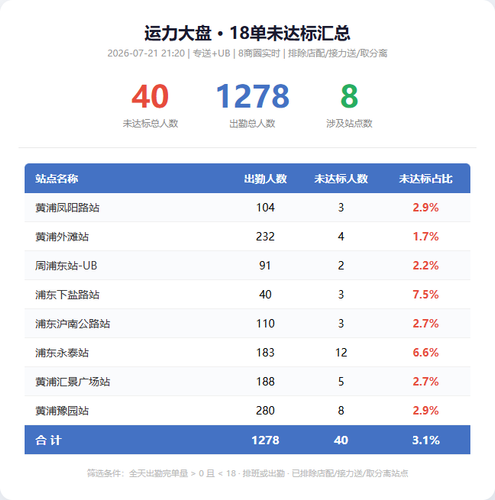
Task: Click attendance value 183
Action: click(265, 353)
